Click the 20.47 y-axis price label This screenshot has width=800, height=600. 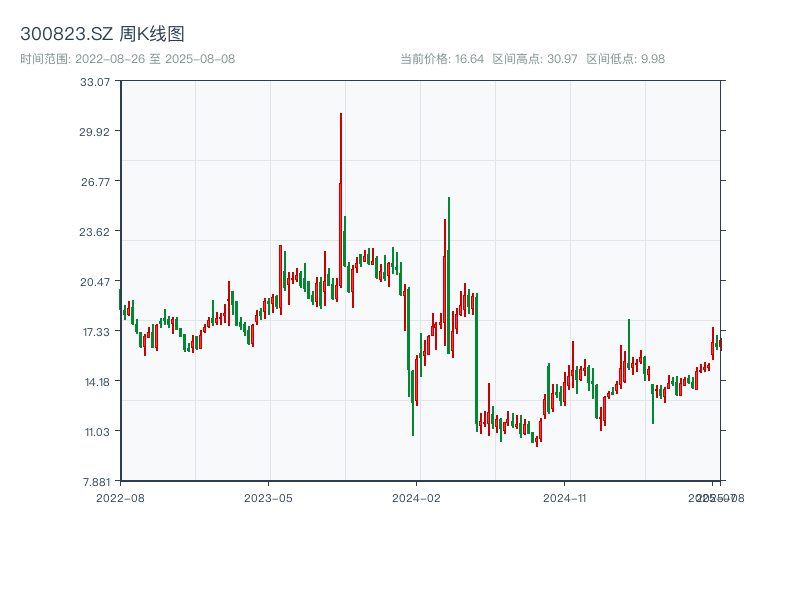(x=95, y=281)
